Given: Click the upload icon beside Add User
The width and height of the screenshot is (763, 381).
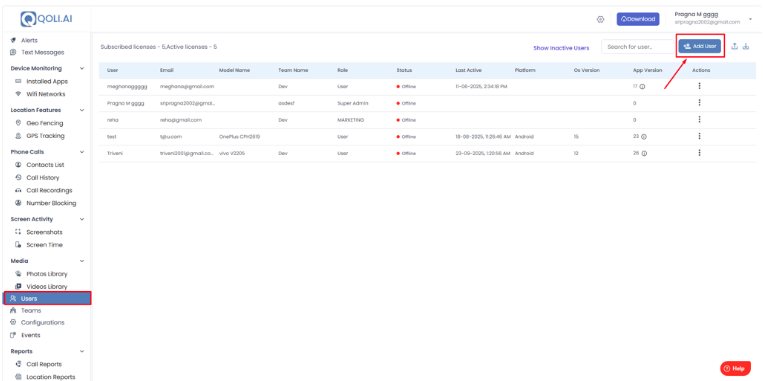Looking at the screenshot, I should coord(735,46).
